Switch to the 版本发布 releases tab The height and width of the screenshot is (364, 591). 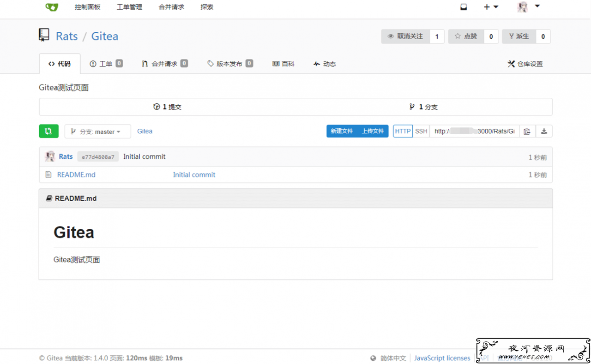[x=230, y=64]
